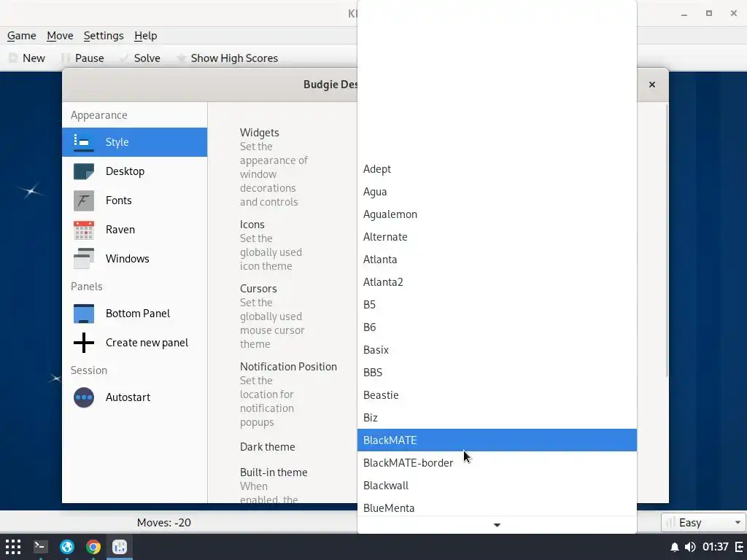Open the Move menu
Viewport: 747px width, 560px height.
[60, 36]
